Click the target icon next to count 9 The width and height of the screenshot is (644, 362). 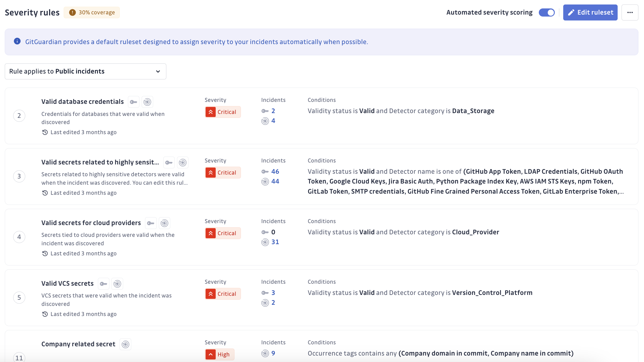point(265,353)
